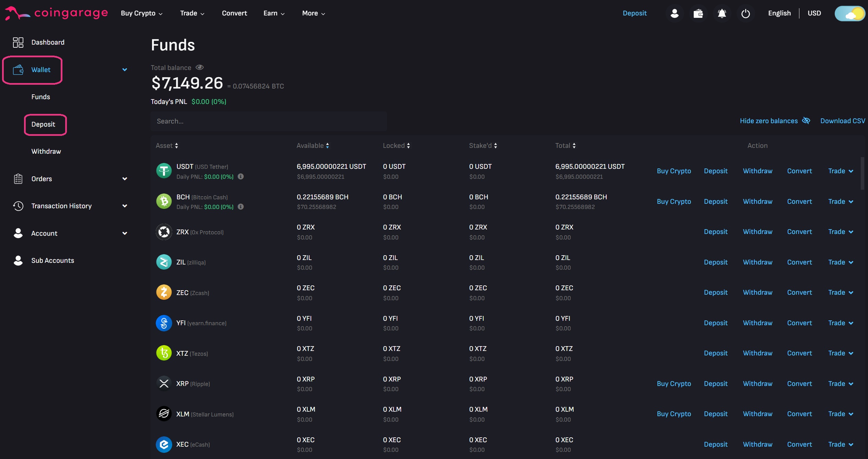868x459 pixels.
Task: Click Convert for ZEC row
Action: tap(799, 292)
